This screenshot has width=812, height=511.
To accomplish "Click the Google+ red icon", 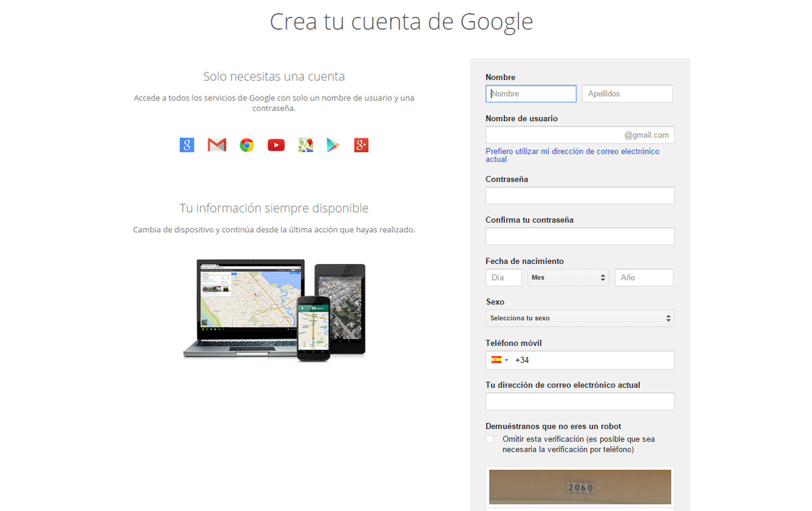I will pos(361,145).
